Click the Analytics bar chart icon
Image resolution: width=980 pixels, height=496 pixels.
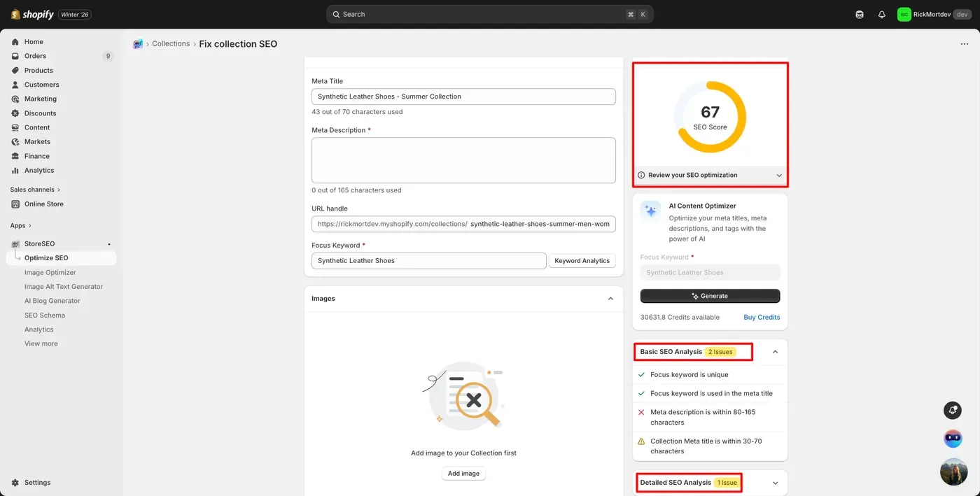(x=15, y=171)
